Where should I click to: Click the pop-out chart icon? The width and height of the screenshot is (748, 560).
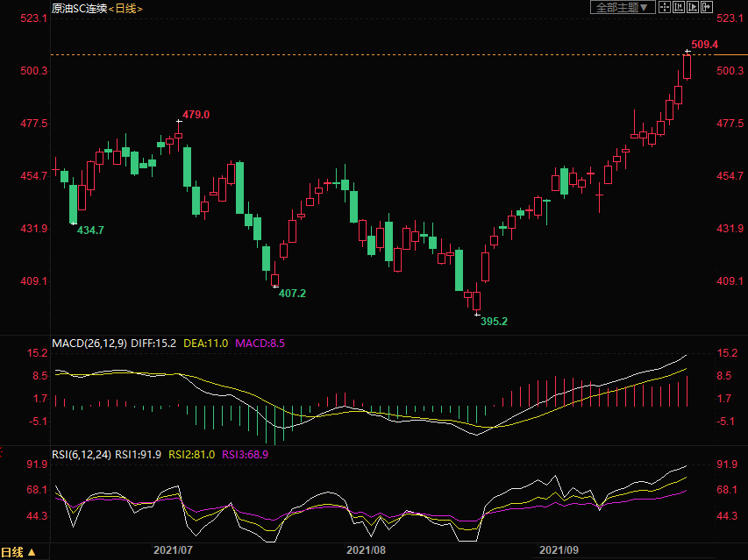point(707,8)
